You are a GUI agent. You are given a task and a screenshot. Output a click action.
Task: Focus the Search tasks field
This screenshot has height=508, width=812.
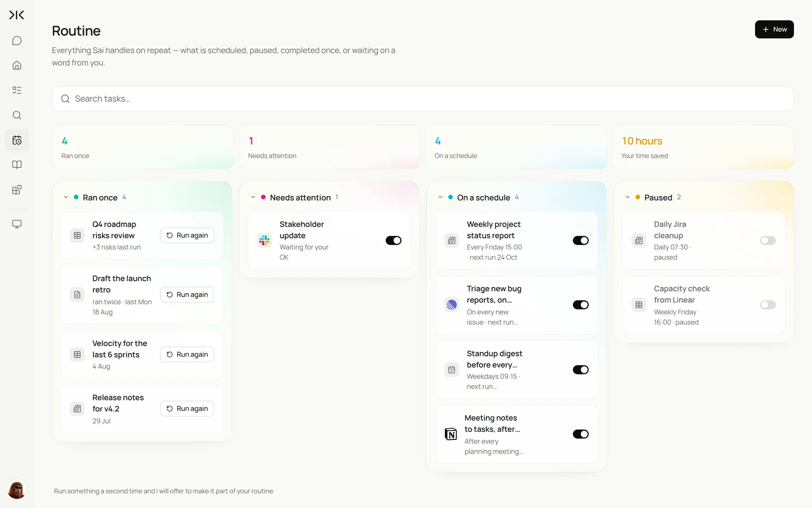[x=423, y=99]
